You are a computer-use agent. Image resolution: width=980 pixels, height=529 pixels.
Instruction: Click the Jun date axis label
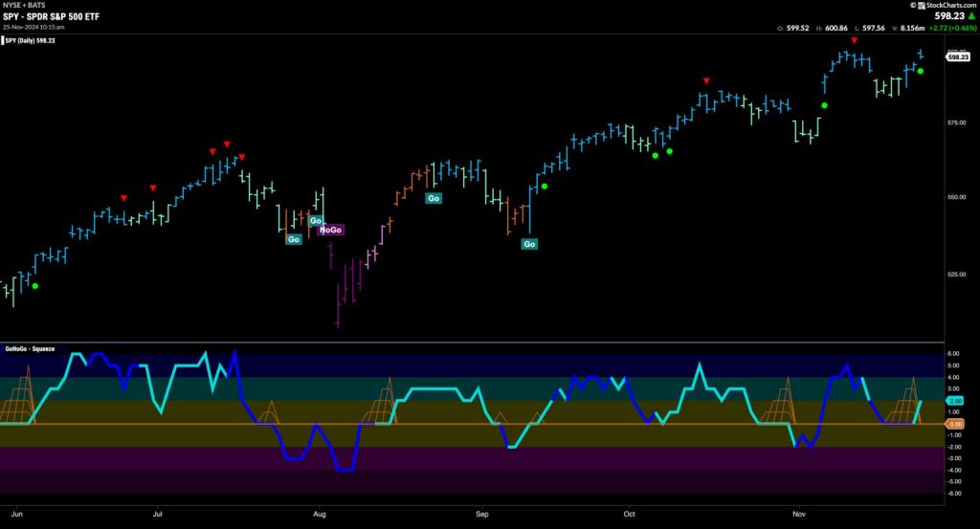(17, 514)
